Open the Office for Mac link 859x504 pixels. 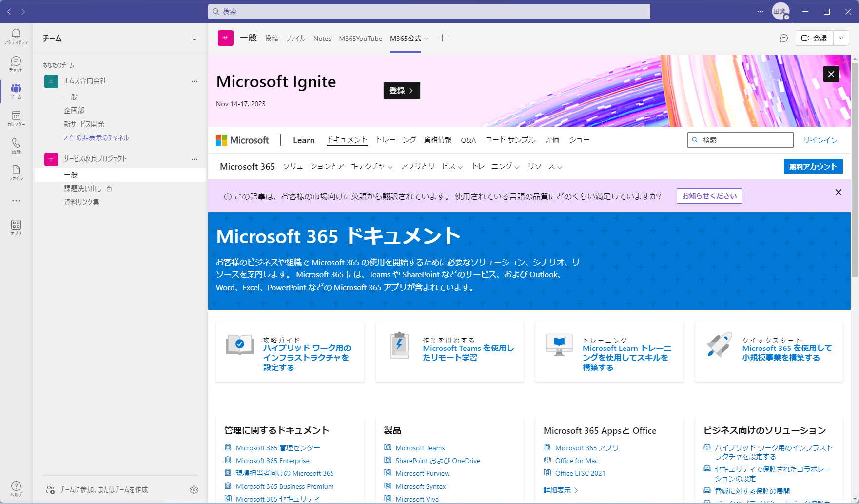pyautogui.click(x=577, y=461)
